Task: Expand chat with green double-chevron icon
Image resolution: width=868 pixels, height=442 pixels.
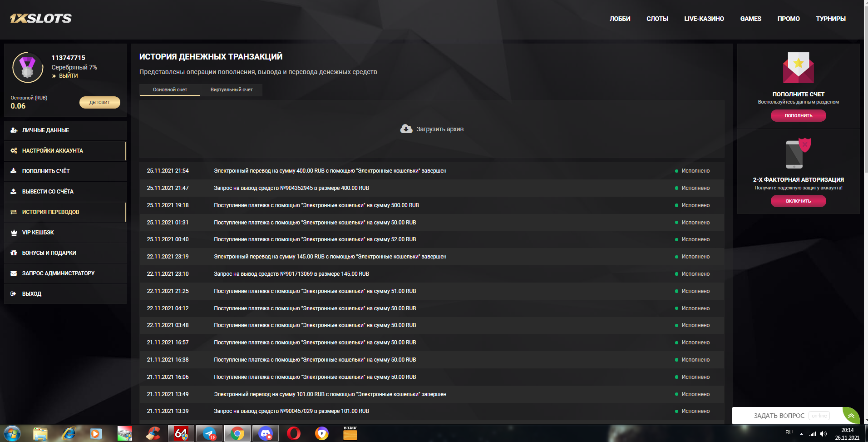Action: (x=851, y=416)
